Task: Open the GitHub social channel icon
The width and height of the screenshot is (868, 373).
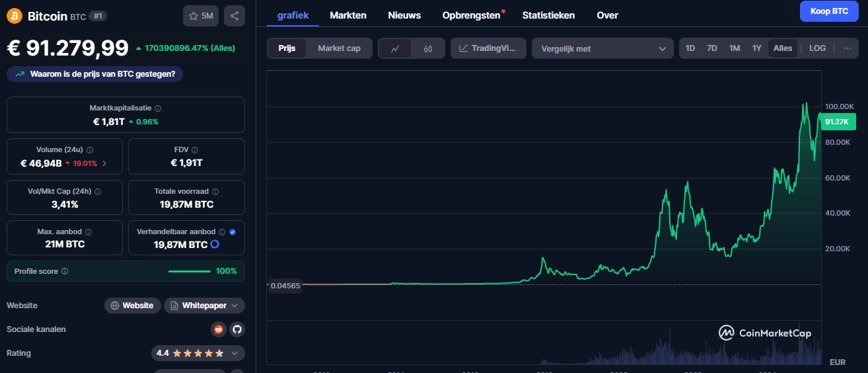Action: pyautogui.click(x=236, y=329)
